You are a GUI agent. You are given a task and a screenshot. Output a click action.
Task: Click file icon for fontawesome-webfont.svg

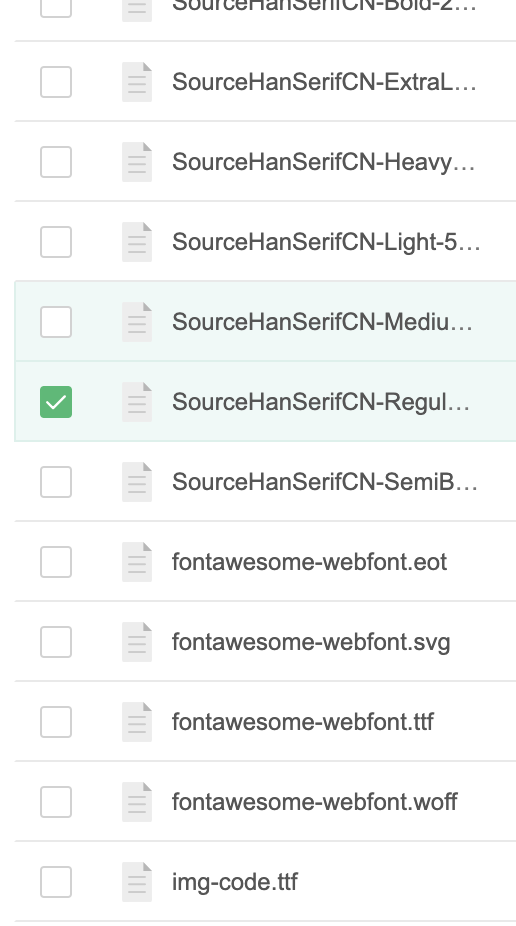tap(137, 642)
